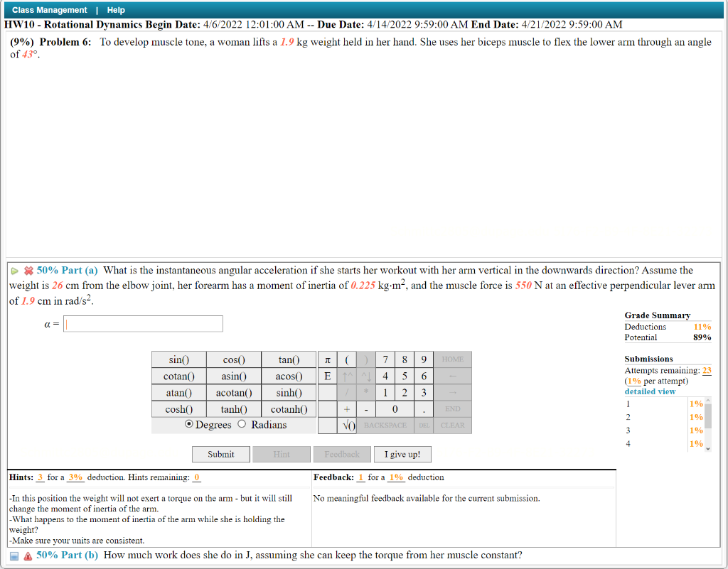Click the E scientific notation key
The image size is (728, 569).
(327, 376)
